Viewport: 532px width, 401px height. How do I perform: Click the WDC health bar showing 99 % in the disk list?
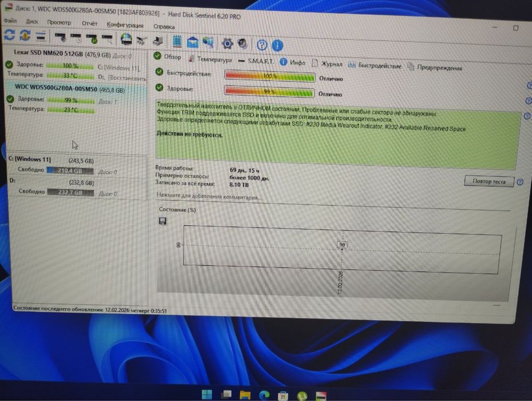pos(71,100)
